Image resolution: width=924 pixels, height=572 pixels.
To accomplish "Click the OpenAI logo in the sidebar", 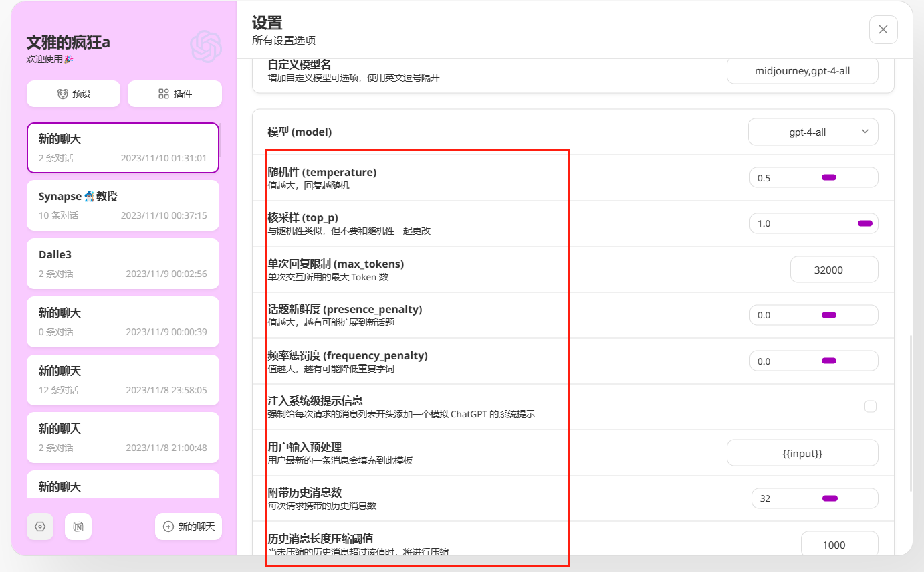I will (x=206, y=46).
